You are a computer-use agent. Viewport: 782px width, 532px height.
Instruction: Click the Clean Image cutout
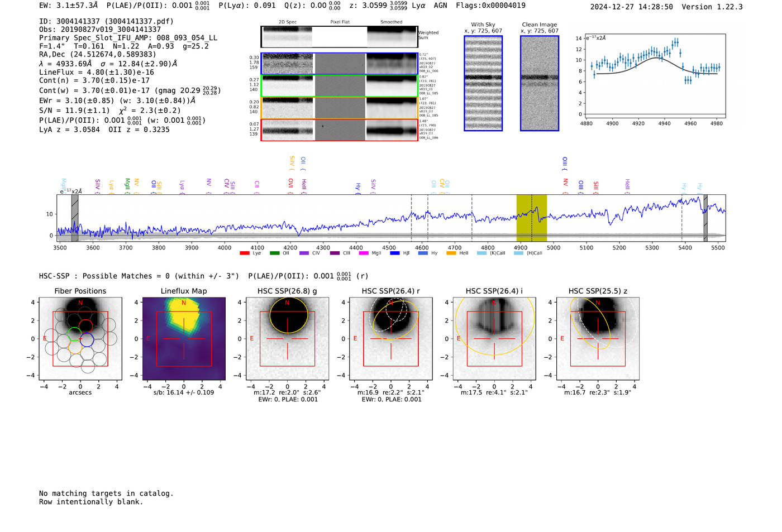pyautogui.click(x=540, y=83)
